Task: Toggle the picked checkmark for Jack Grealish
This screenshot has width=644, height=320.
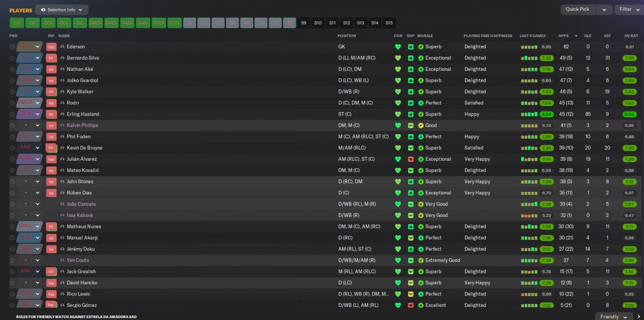Action: point(12,271)
